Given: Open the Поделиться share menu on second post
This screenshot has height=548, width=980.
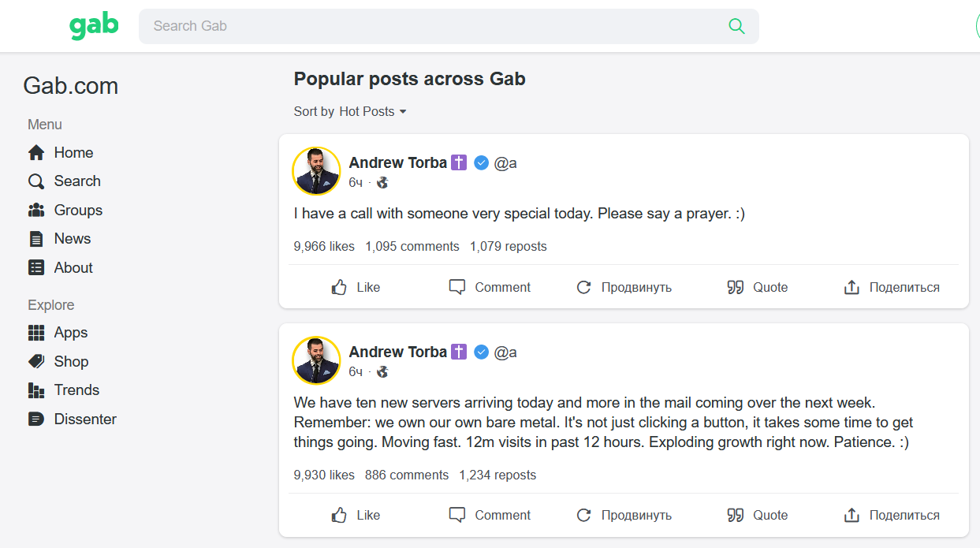Looking at the screenshot, I should (x=892, y=516).
